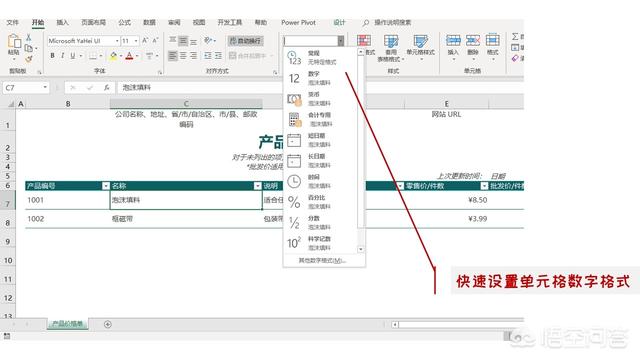
Task: Switch to the 插入 ribbon tab
Action: 62,22
